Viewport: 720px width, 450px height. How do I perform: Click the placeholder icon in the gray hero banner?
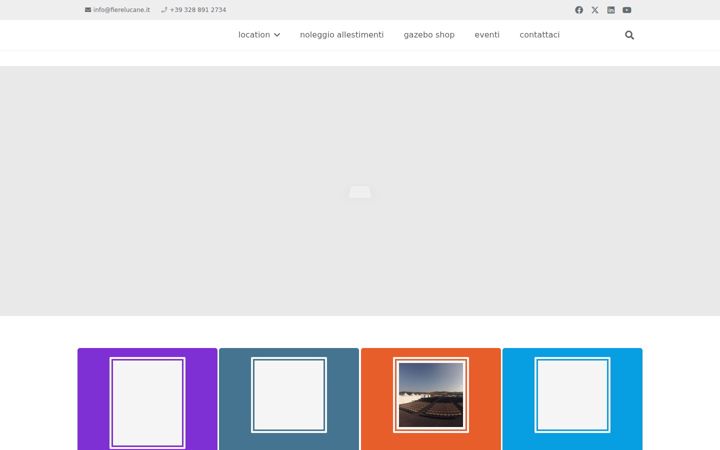tap(360, 191)
